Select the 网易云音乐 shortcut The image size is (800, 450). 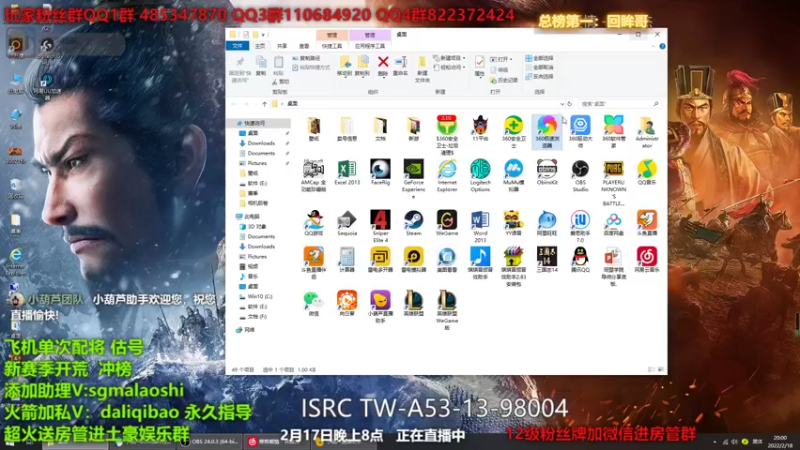point(646,259)
